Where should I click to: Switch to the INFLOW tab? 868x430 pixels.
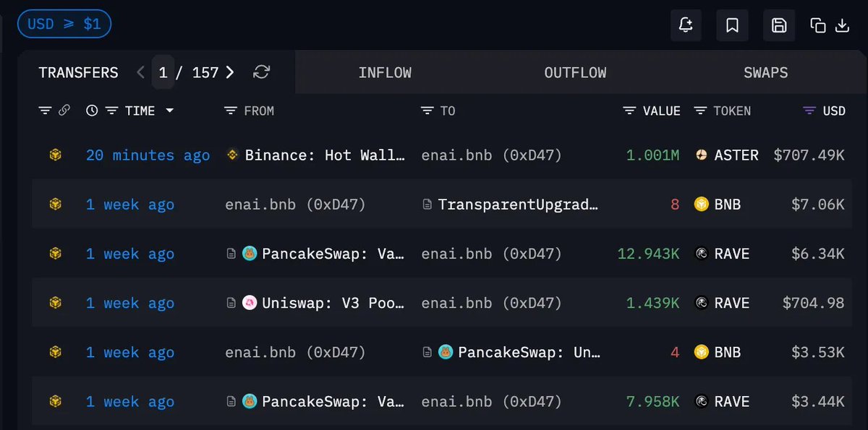(385, 72)
